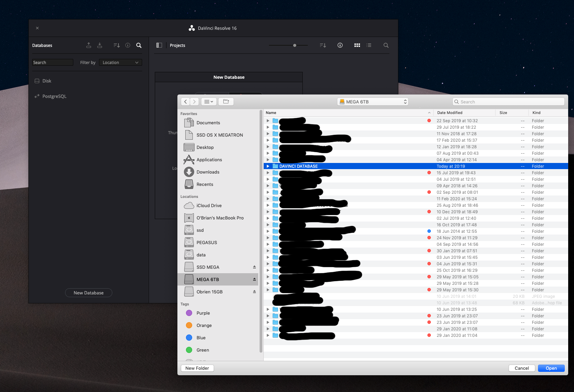574x392 pixels.
Task: Open the view options dropdown in file dialog
Action: [209, 102]
